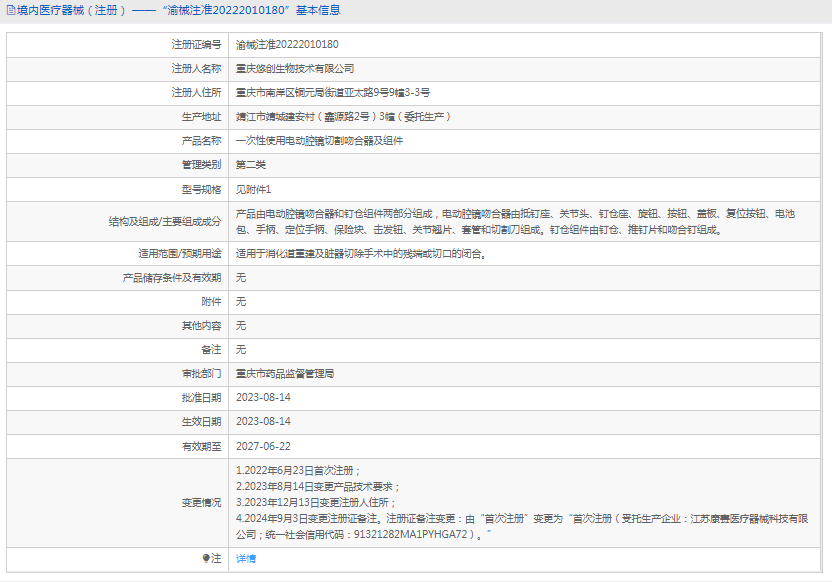The height and width of the screenshot is (582, 832).
Task: Click the 备注 label
Action: [212, 350]
